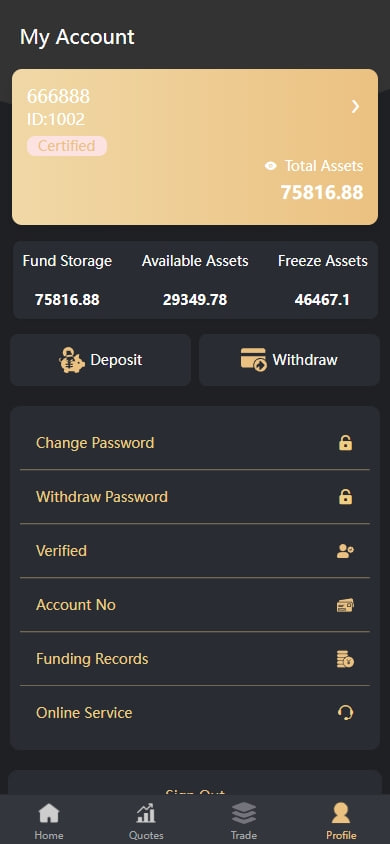Go to the Trade tab
Screen dimensions: 390x844
pyautogui.click(x=244, y=821)
